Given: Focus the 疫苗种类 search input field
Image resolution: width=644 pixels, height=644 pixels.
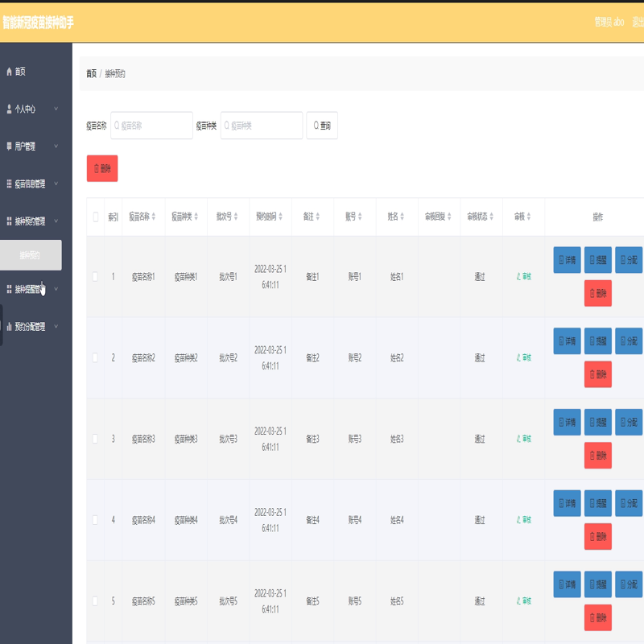Looking at the screenshot, I should (262, 126).
